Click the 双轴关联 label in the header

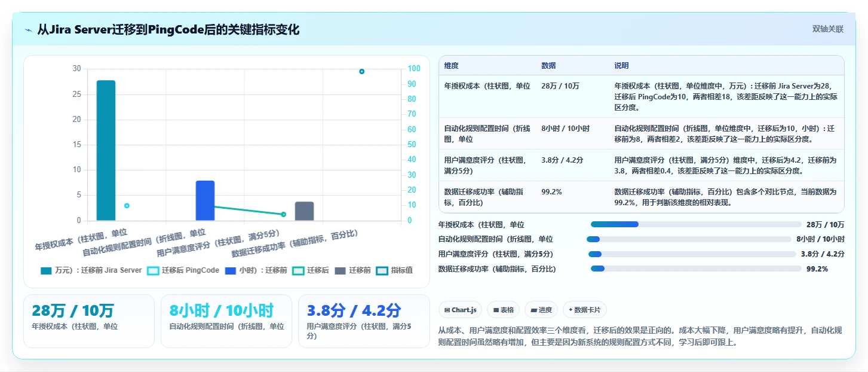[x=827, y=29]
